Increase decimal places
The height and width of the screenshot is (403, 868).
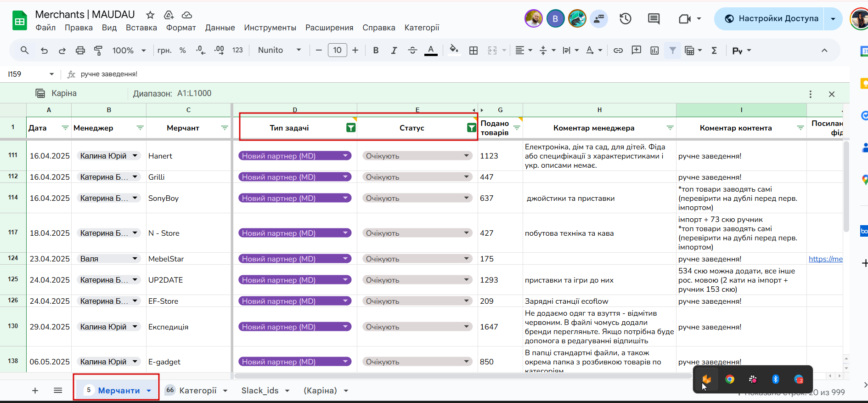[219, 51]
